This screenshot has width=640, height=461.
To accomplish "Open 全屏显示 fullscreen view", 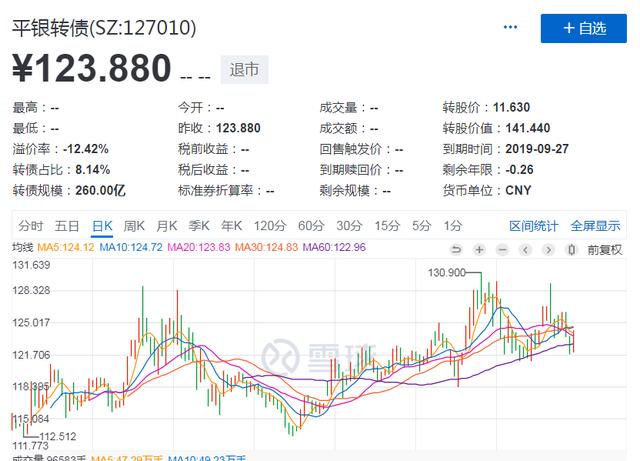I will [x=595, y=226].
